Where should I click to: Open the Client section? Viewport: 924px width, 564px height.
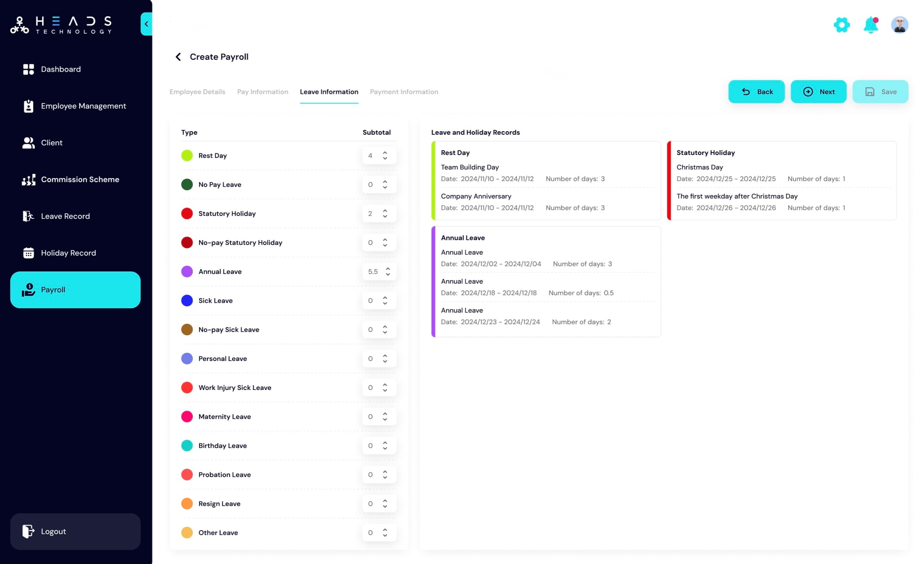point(51,142)
